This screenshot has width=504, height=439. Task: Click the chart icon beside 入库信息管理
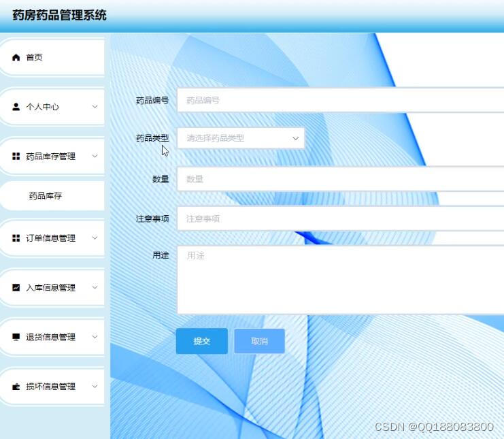pos(16,287)
